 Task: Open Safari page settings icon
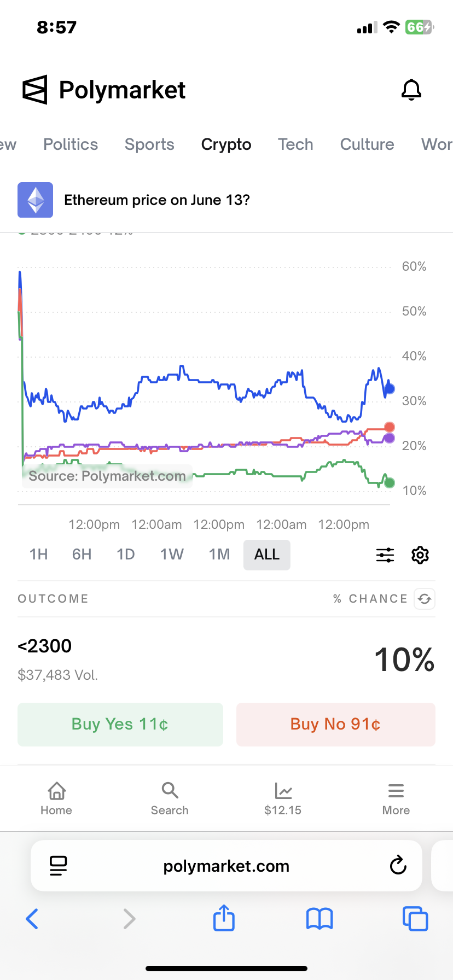pyautogui.click(x=58, y=866)
